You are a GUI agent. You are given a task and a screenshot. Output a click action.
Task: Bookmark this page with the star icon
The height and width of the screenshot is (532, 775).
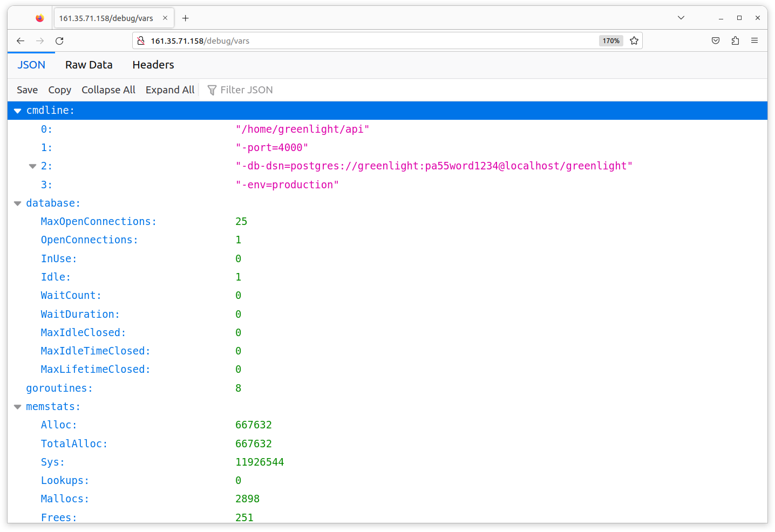coord(634,41)
